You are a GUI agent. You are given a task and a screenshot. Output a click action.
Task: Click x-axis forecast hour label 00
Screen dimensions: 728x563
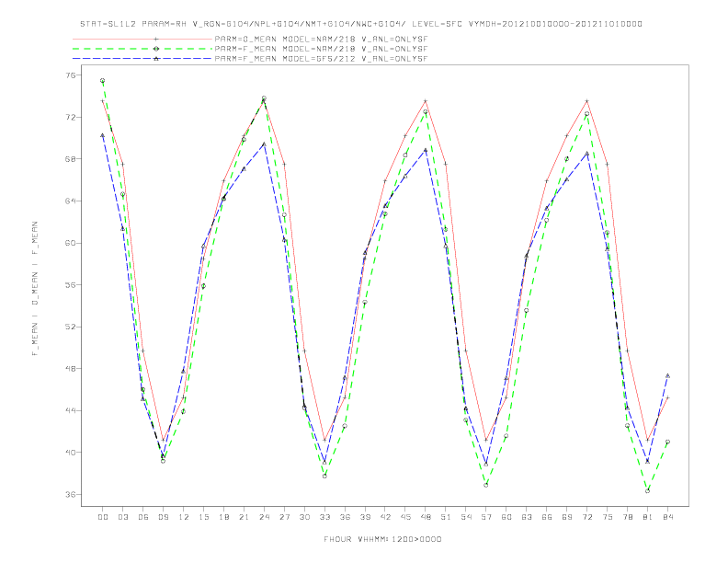click(x=103, y=517)
